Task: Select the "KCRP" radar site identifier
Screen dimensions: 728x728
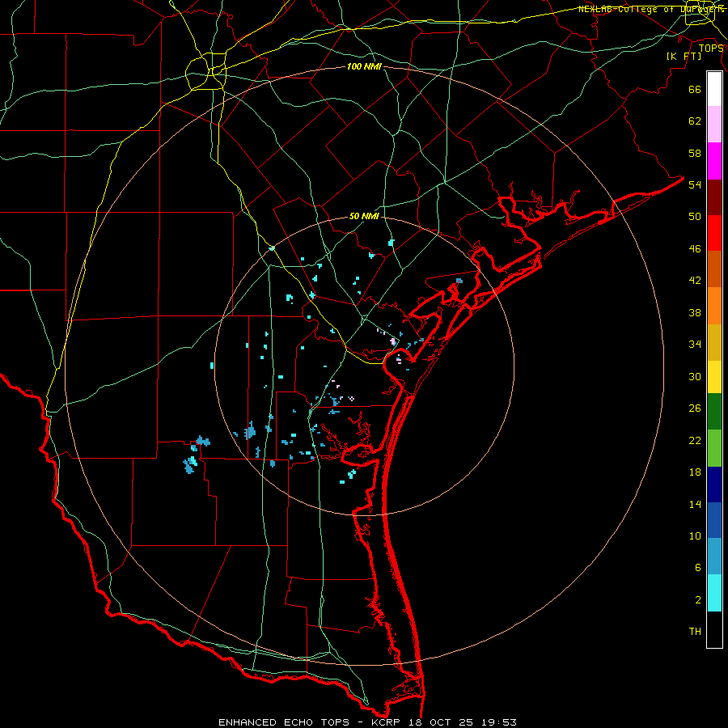Action: [387, 722]
